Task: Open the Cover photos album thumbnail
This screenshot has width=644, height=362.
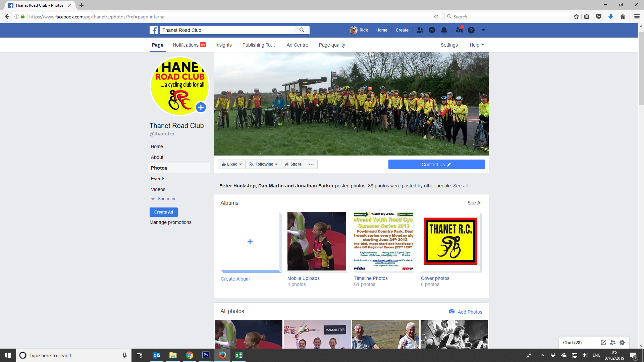Action: click(450, 241)
